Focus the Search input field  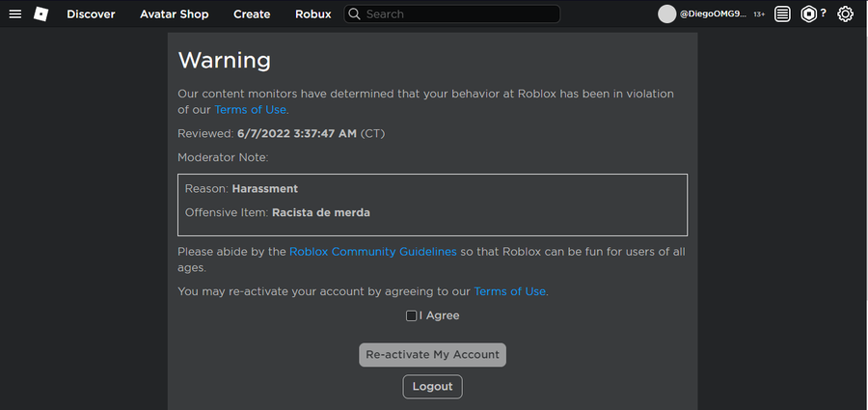[451, 14]
